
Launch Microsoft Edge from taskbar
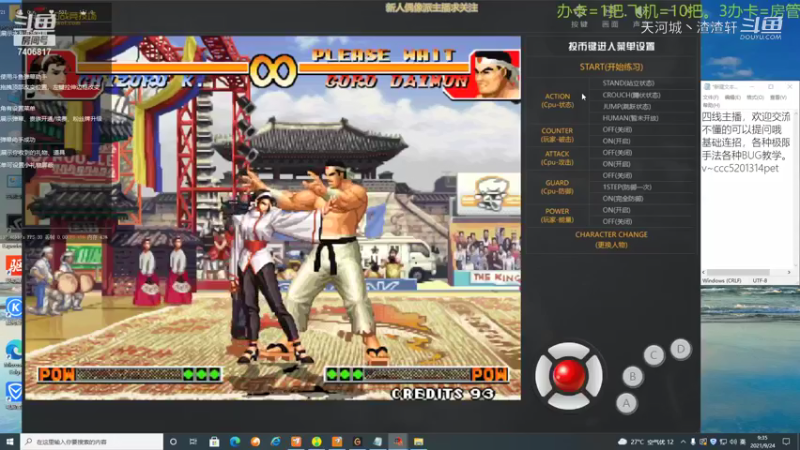[235, 442]
